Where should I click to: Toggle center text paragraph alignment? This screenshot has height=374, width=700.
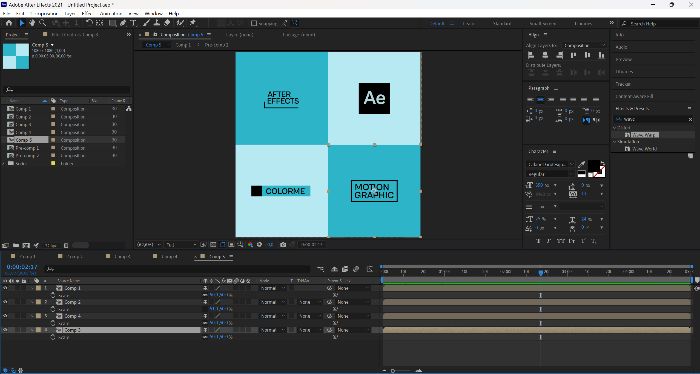pyautogui.click(x=541, y=100)
